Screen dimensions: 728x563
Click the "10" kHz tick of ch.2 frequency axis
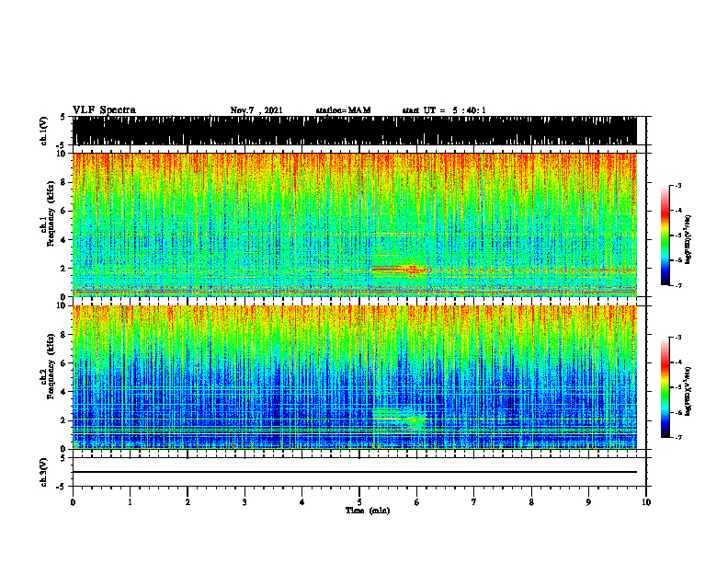(62, 305)
